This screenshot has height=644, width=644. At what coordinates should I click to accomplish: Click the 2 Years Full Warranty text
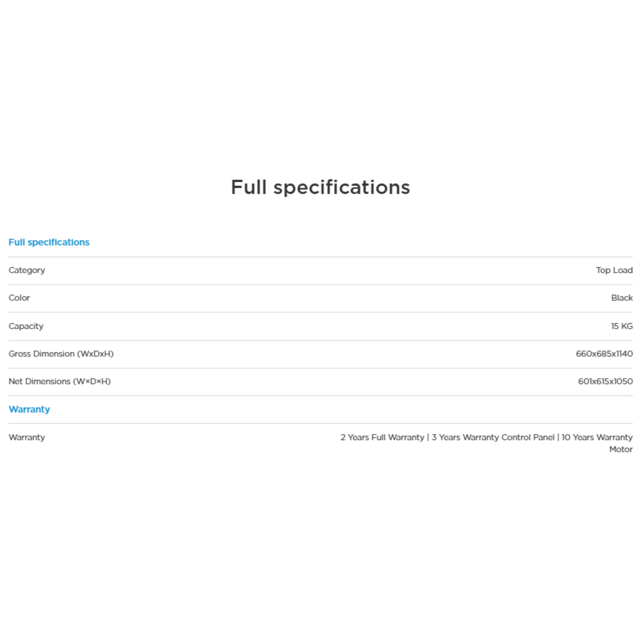[382, 437]
